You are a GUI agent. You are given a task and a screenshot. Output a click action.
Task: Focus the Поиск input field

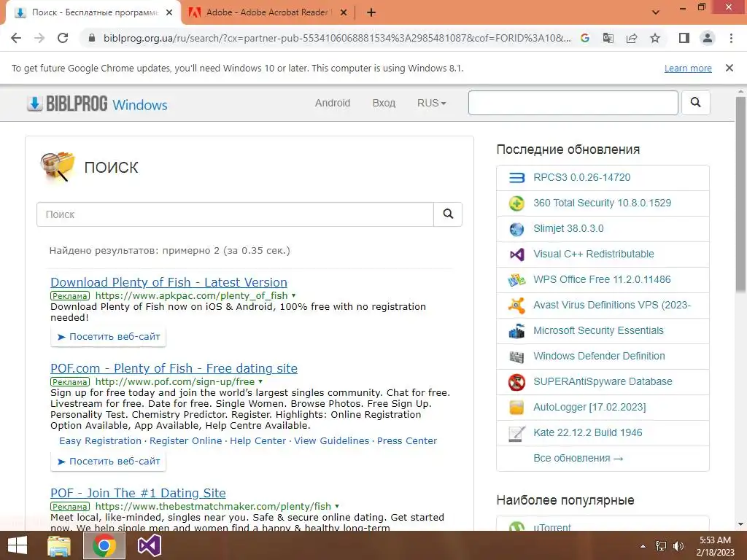click(x=236, y=214)
